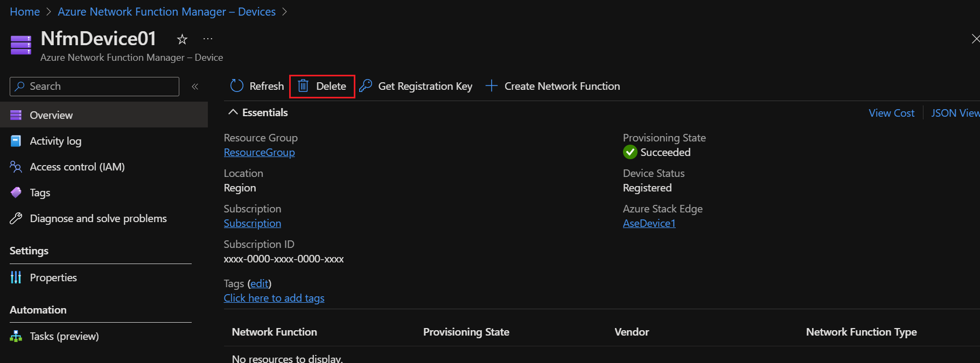Open the AseDevice1 Azure Stack Edge link
The height and width of the screenshot is (363, 980).
point(649,223)
